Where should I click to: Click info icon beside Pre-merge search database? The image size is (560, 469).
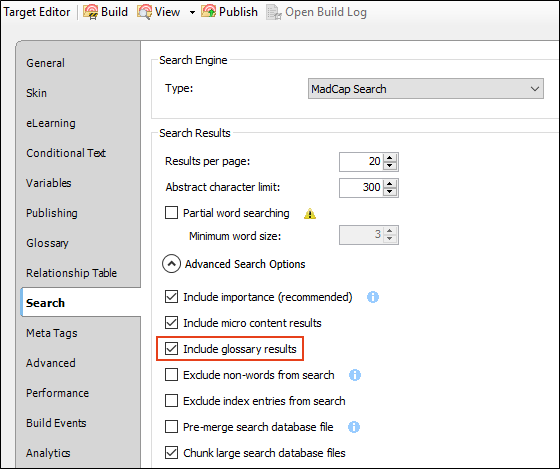click(354, 427)
